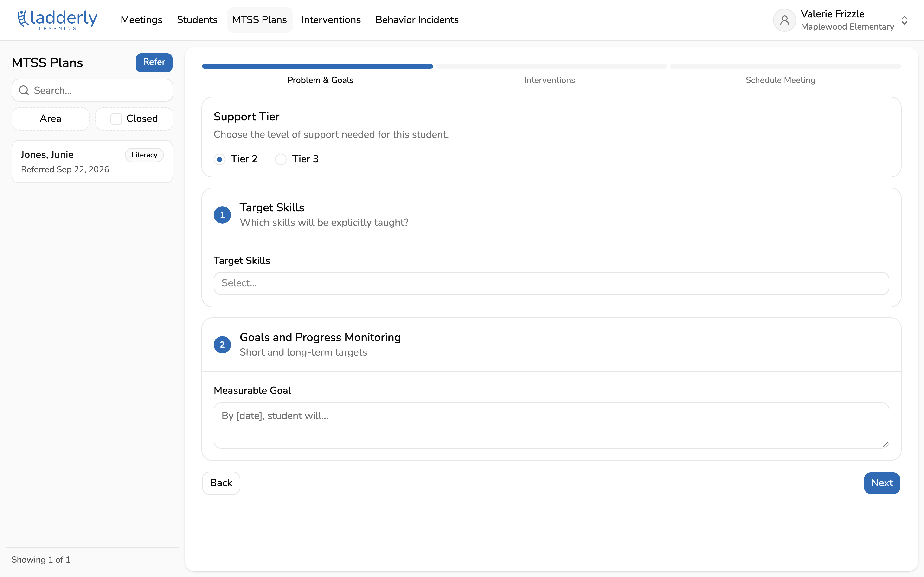Click the search magnifier icon
Image resolution: width=924 pixels, height=577 pixels.
pos(24,90)
